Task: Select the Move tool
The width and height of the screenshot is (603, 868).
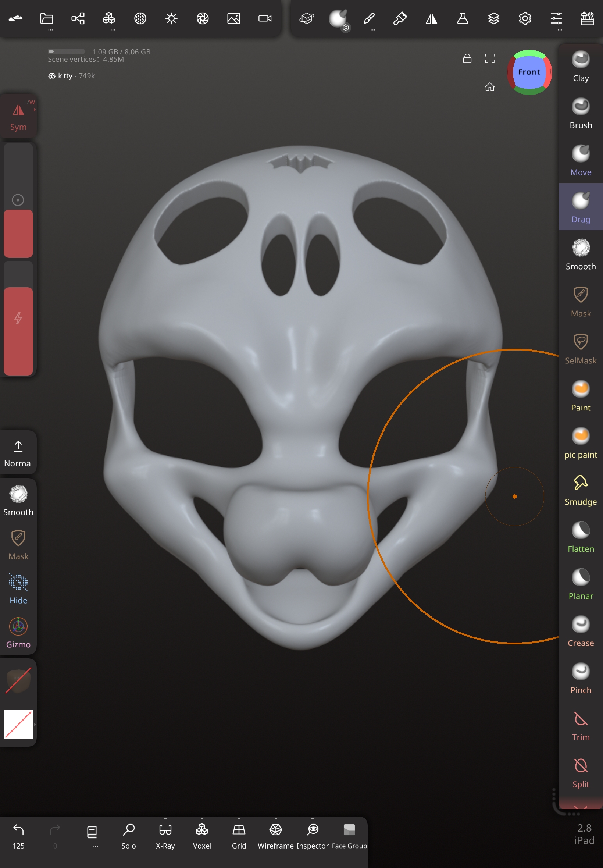Action: (x=580, y=160)
